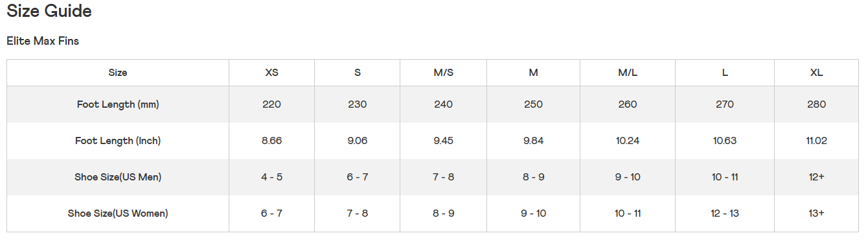Click the Shoe Size(US Men) row label
This screenshot has width=868, height=244.
tap(118, 177)
